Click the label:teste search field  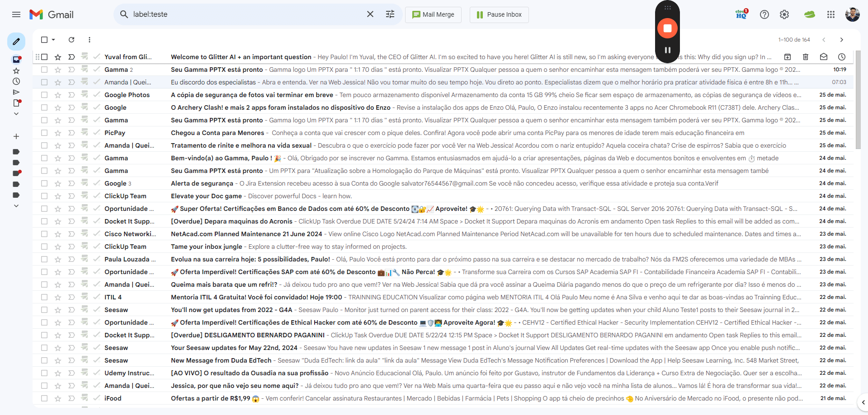click(246, 14)
